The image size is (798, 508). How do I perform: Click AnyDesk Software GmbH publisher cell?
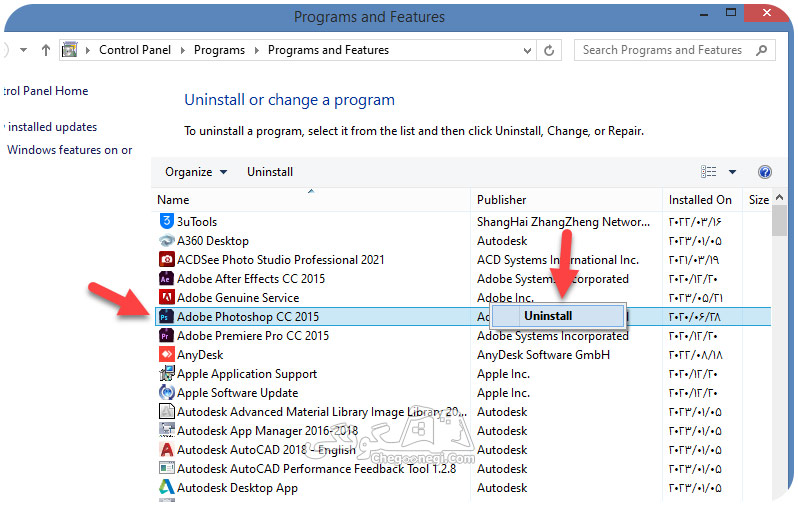(x=543, y=355)
